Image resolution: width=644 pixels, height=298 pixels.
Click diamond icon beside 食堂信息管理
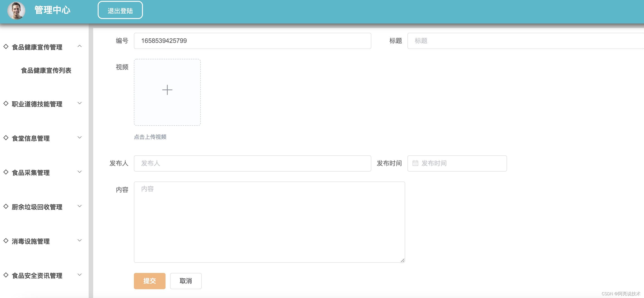(x=6, y=137)
